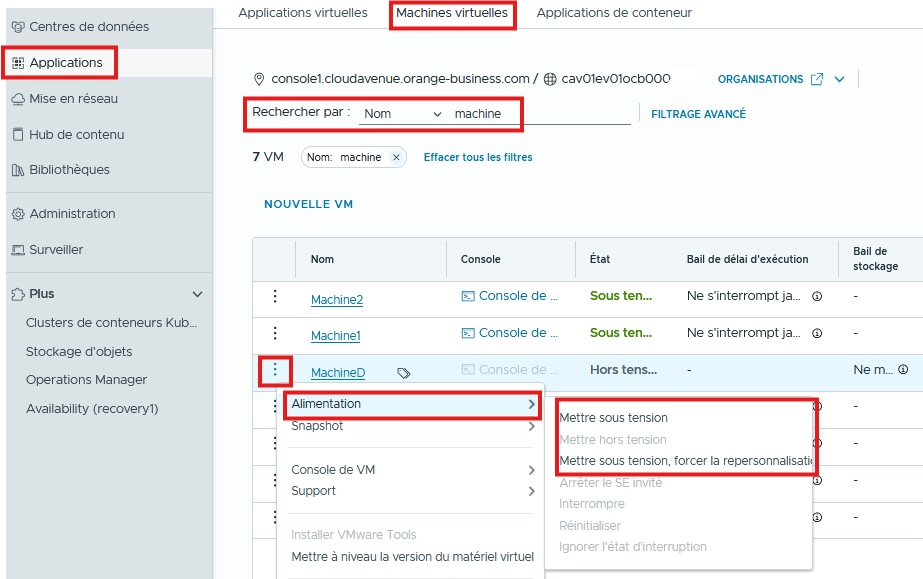The width and height of the screenshot is (923, 579).
Task: Open the Machine1 link
Action: [x=335, y=335]
